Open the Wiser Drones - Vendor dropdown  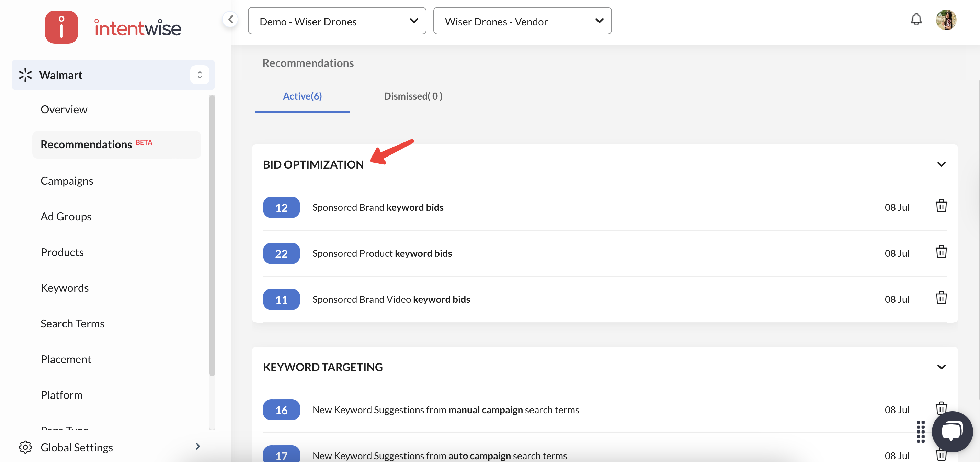[x=522, y=21]
